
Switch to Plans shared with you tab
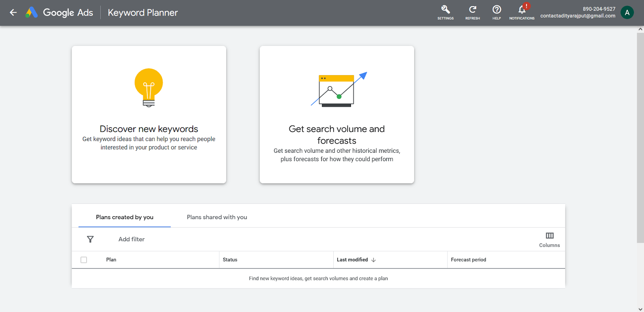(217, 217)
